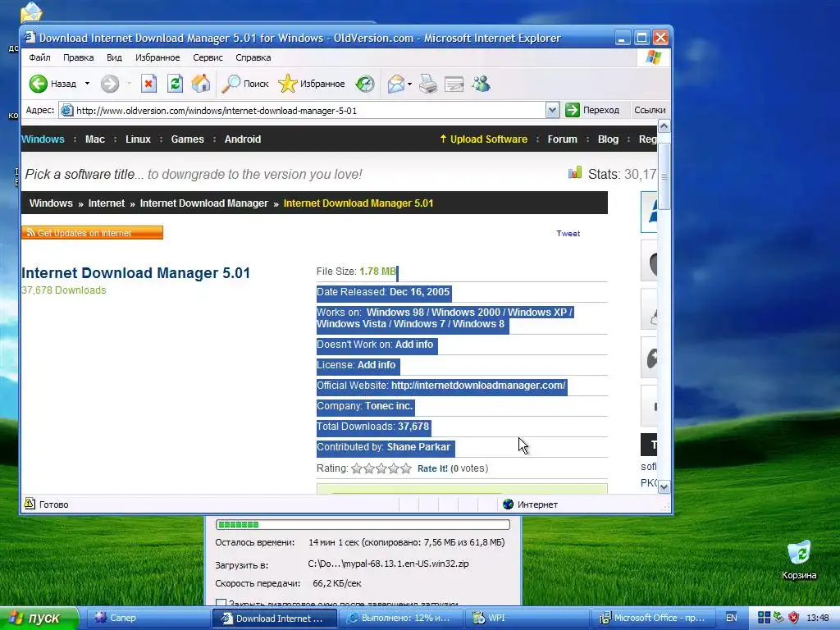Select the Linux site tab
This screenshot has height=630, width=840.
(x=138, y=139)
